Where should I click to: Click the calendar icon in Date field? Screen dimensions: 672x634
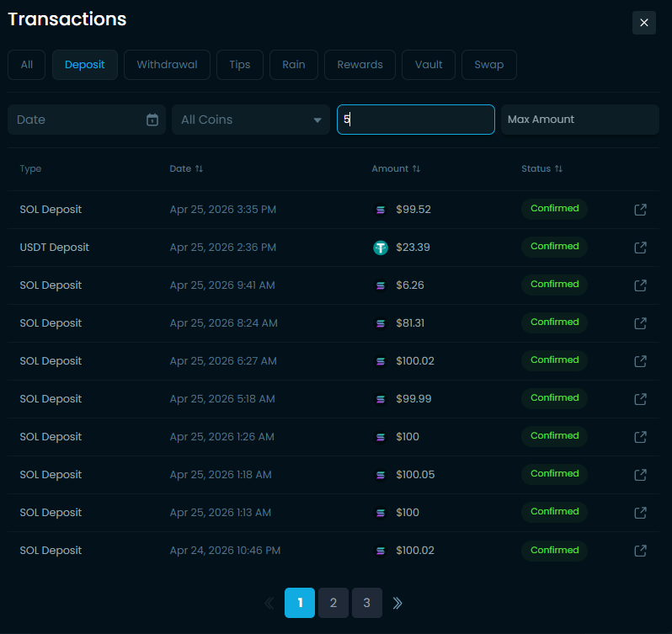click(x=152, y=120)
